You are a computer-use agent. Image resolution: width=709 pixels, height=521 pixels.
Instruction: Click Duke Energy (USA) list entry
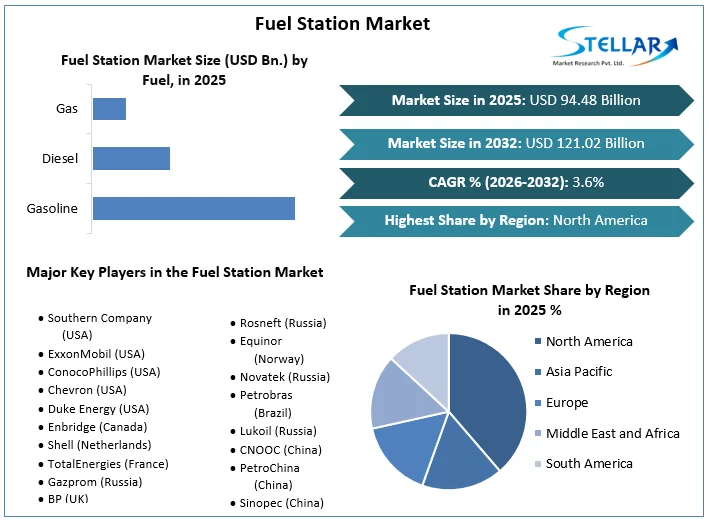point(95,409)
